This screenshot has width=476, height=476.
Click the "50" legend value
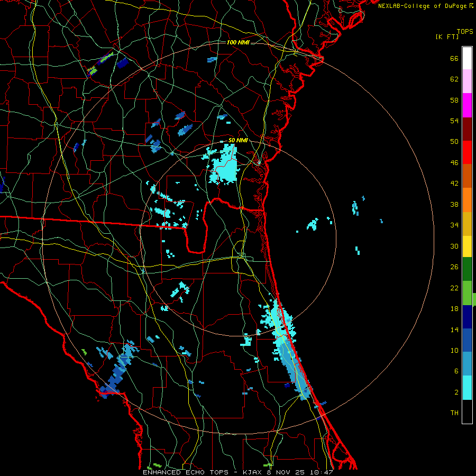pos(454,142)
